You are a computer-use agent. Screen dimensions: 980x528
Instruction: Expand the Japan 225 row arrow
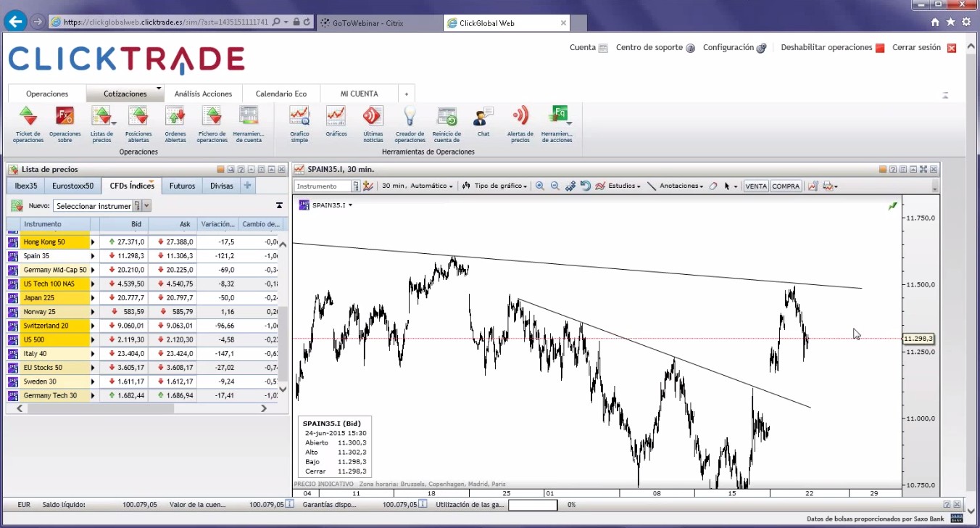[x=93, y=298]
